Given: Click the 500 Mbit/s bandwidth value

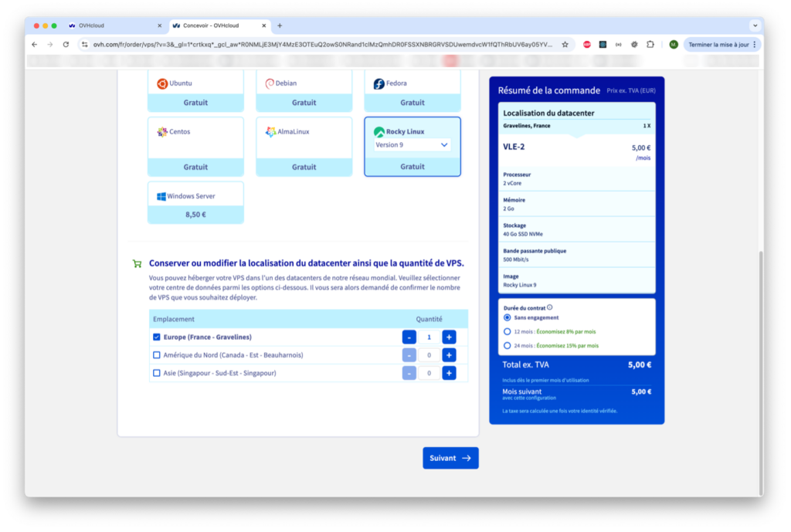Looking at the screenshot, I should pos(515,259).
